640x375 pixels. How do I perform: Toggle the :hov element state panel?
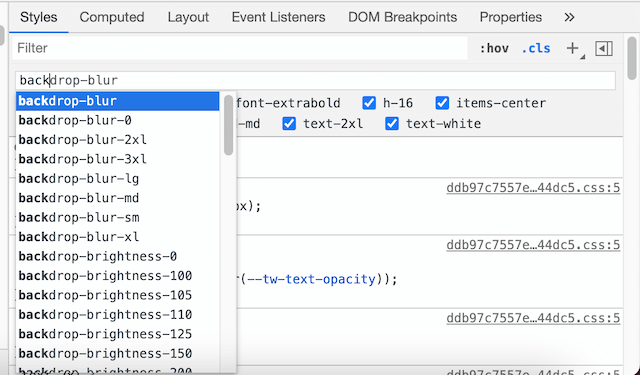point(494,49)
